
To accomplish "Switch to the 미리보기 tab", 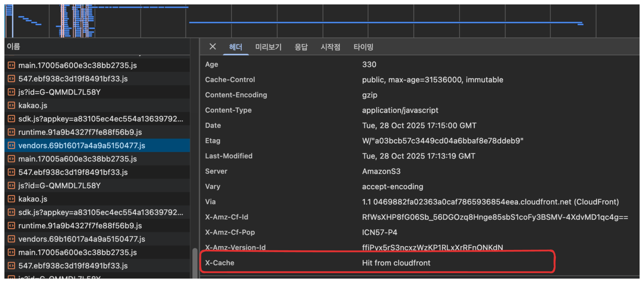I will pos(268,47).
